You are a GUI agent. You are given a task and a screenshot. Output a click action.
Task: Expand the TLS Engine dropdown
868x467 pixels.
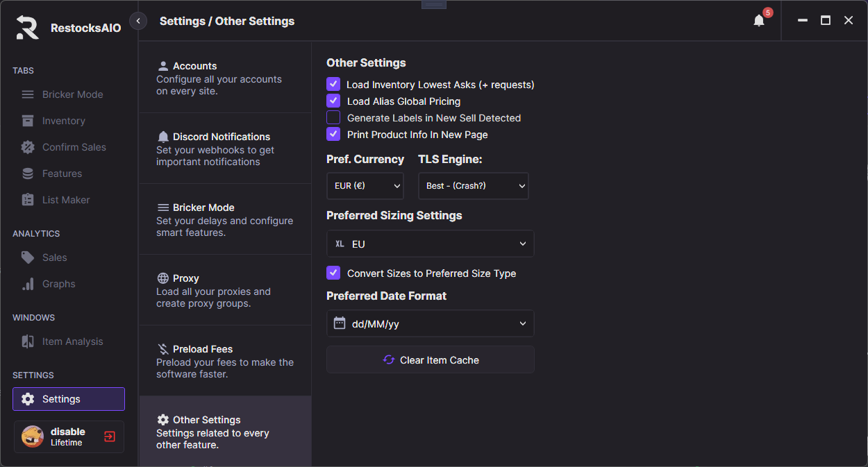(473, 186)
